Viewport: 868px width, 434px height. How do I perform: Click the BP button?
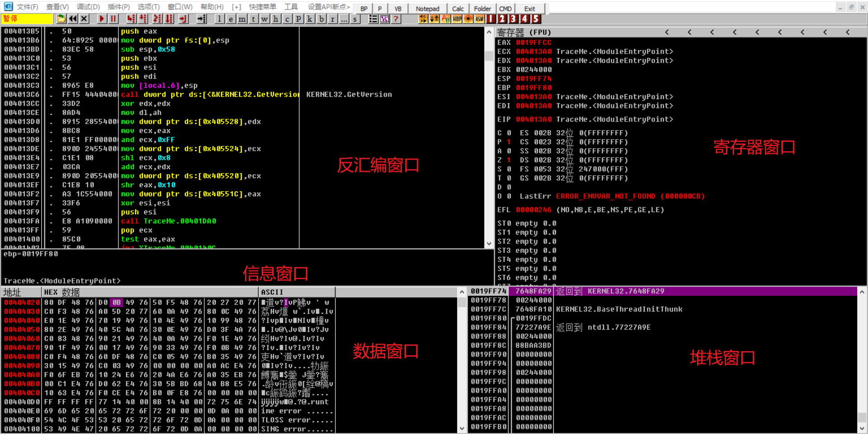pyautogui.click(x=364, y=9)
